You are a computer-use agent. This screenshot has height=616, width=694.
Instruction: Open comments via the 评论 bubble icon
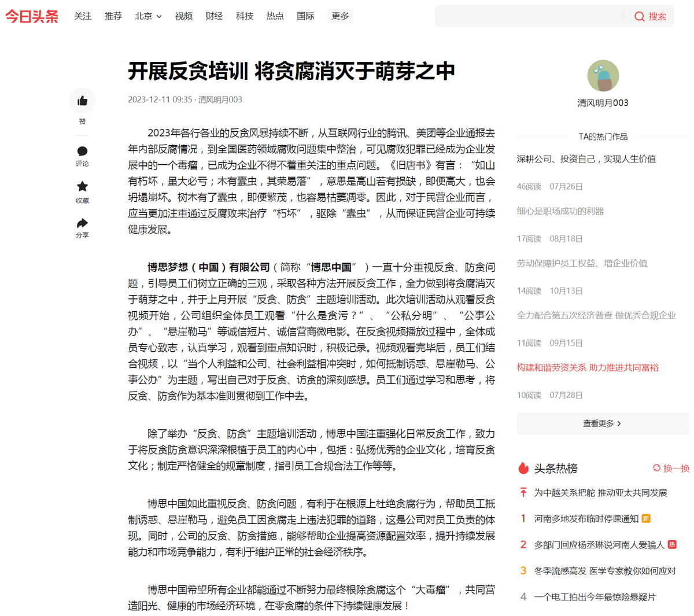pyautogui.click(x=82, y=152)
